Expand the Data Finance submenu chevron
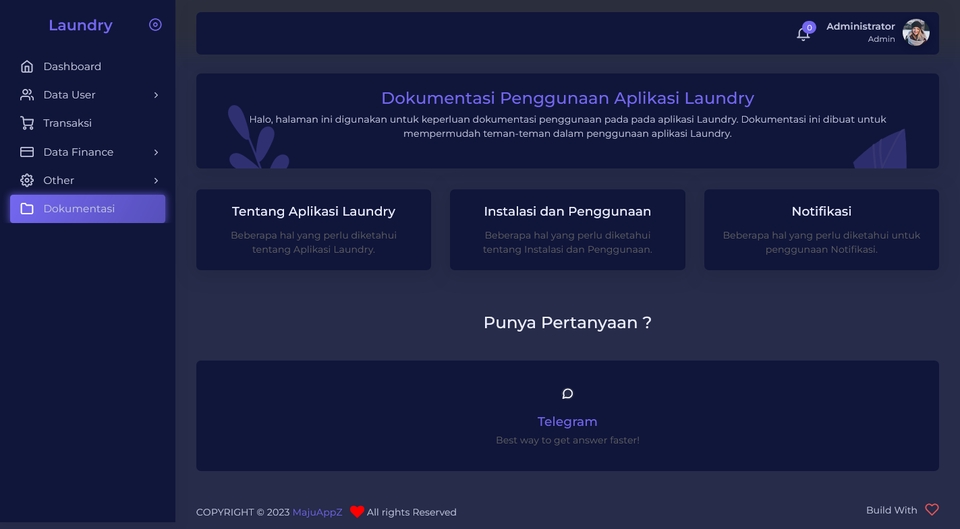960x529 pixels. [x=156, y=152]
